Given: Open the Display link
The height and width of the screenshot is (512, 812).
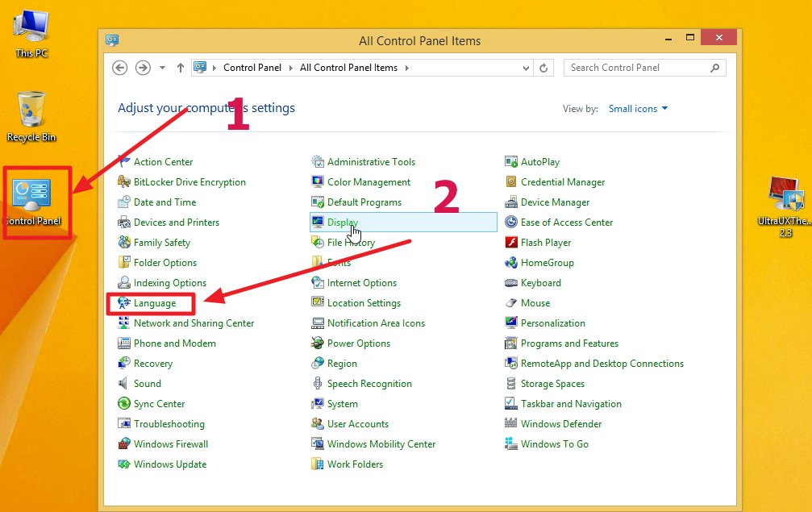Looking at the screenshot, I should [343, 222].
